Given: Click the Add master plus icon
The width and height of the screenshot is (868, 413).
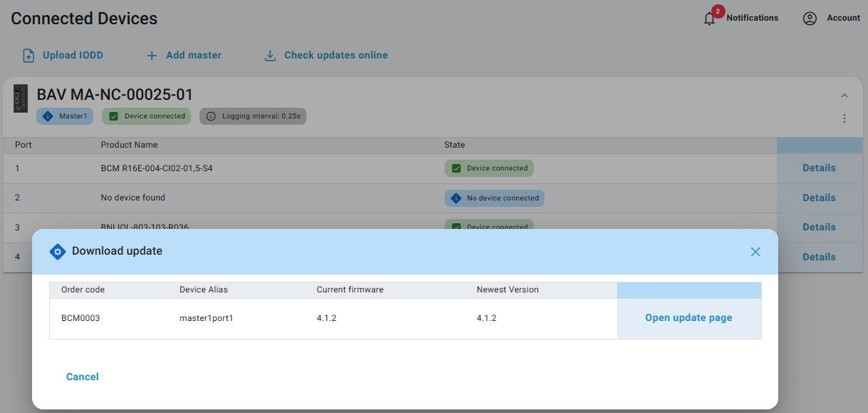Looking at the screenshot, I should pos(152,56).
